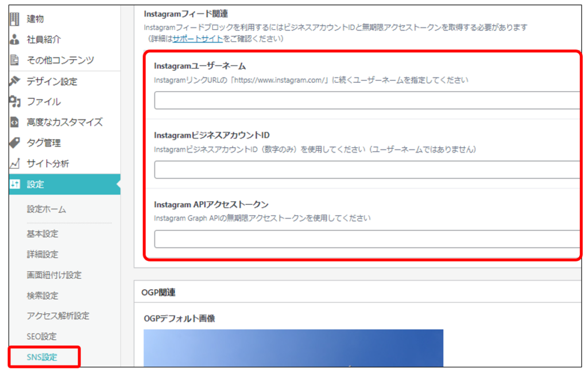Focus the Instagramユーザーネーム input field

point(367,101)
